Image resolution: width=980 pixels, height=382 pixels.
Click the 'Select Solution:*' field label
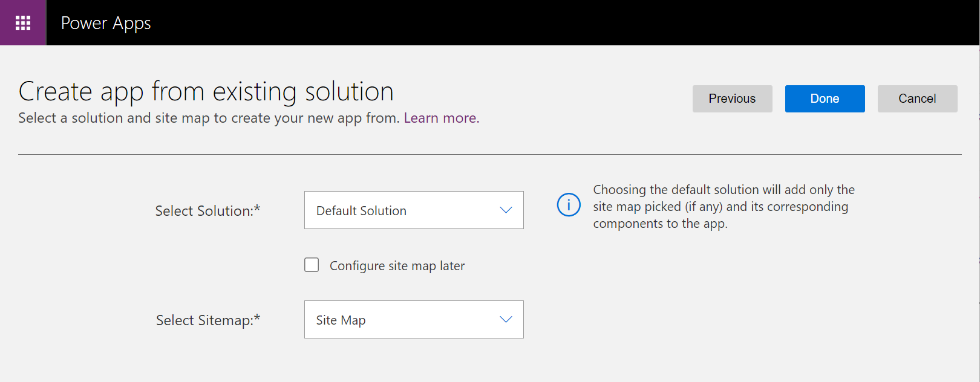pos(207,211)
